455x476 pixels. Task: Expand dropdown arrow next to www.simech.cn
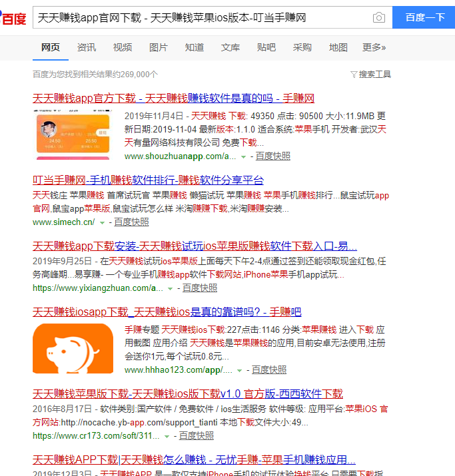pos(102,222)
